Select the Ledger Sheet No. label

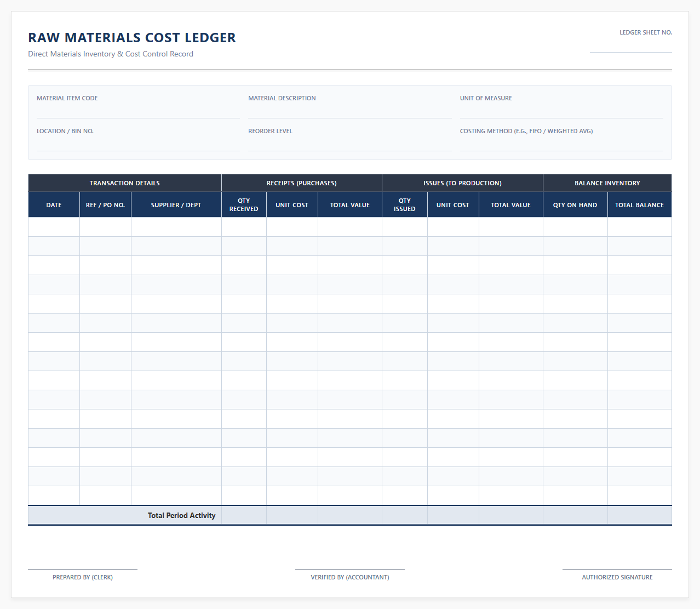tap(646, 32)
